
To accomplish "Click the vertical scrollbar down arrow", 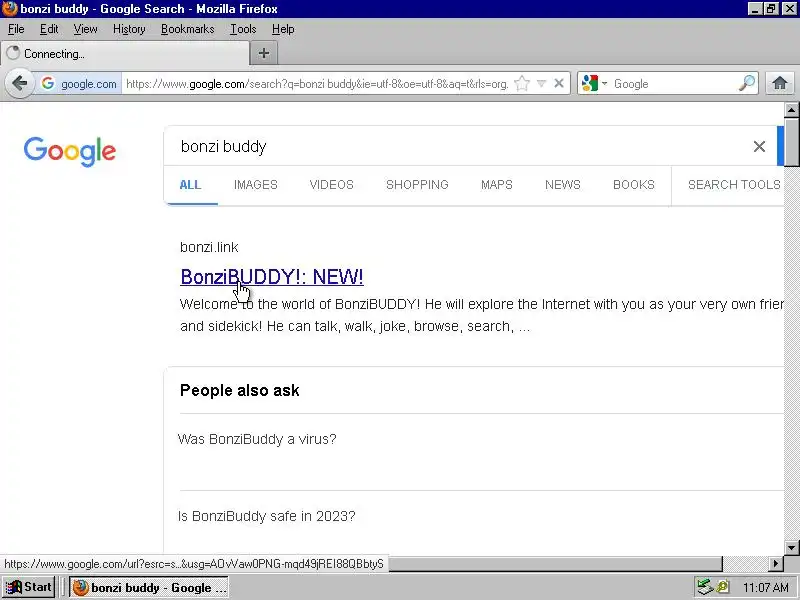I will click(791, 548).
